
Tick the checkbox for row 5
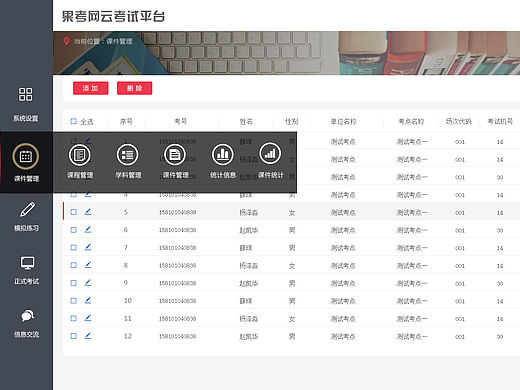(74, 212)
